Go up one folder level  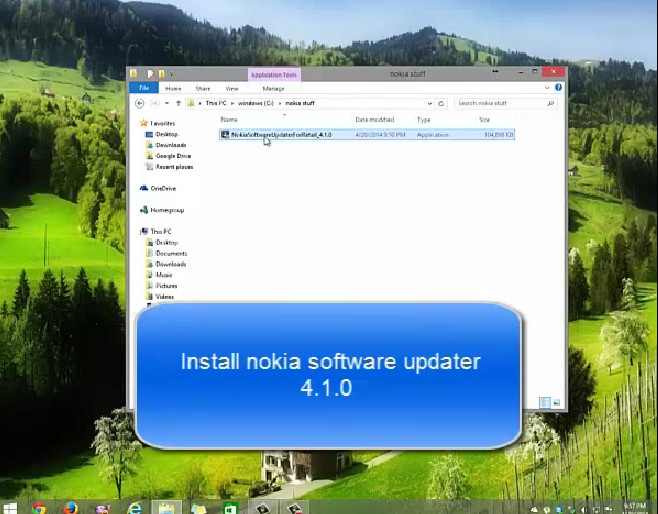pos(178,103)
